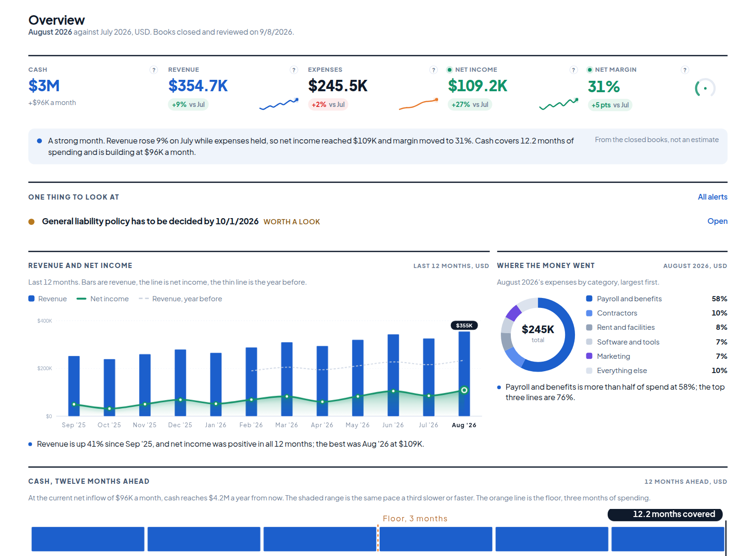Open the help icon on the Cash card
The height and width of the screenshot is (556, 756).
pos(153,70)
